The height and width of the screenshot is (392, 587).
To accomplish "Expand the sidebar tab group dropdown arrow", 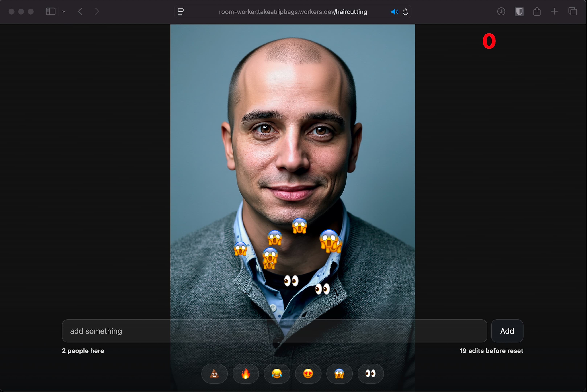I will coord(64,11).
